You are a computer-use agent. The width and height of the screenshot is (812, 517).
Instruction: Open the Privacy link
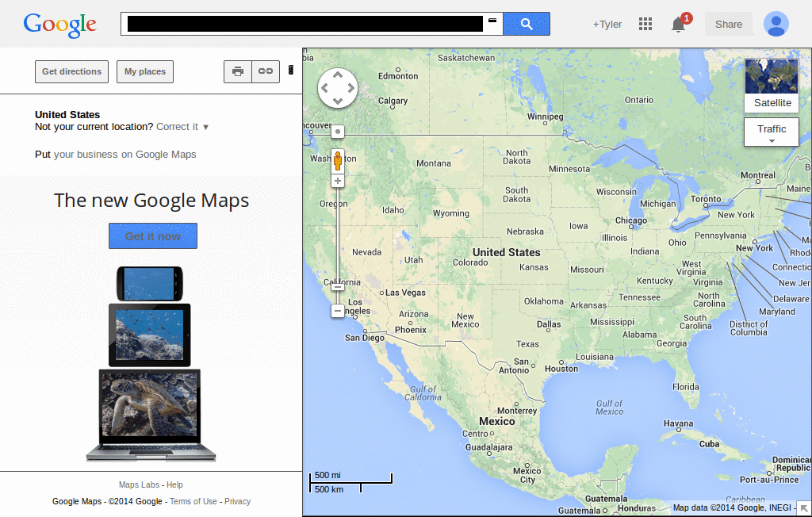(x=237, y=501)
